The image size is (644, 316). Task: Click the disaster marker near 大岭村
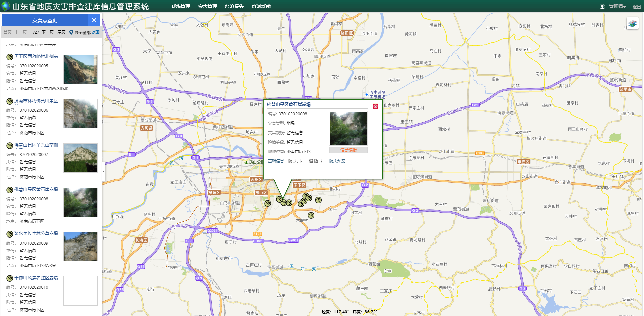[311, 215]
